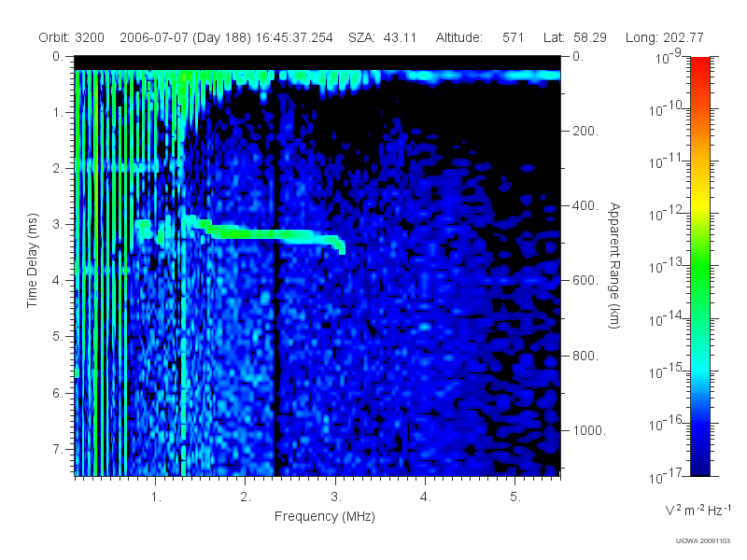Click the altitude value '571'

513,37
